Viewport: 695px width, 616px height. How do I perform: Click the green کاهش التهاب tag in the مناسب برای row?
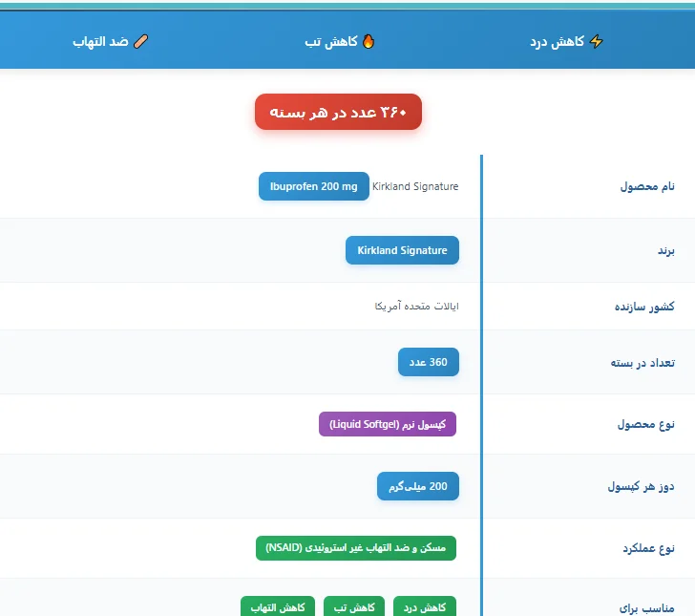(278, 606)
